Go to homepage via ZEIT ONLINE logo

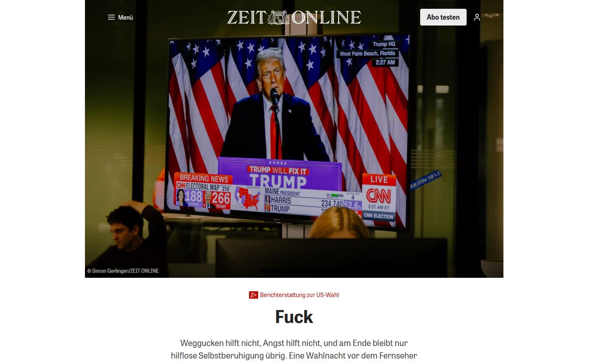click(294, 17)
